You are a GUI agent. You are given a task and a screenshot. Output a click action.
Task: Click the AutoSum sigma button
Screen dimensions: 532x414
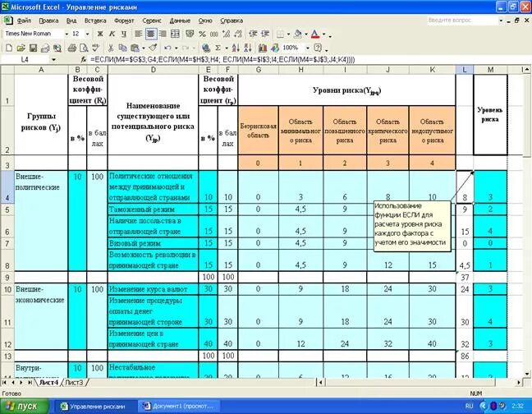(218, 48)
